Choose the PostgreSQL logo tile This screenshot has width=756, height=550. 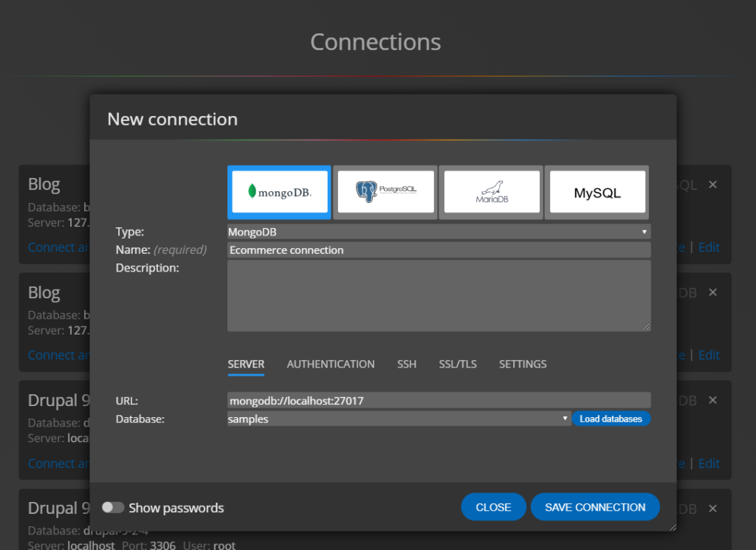(385, 192)
